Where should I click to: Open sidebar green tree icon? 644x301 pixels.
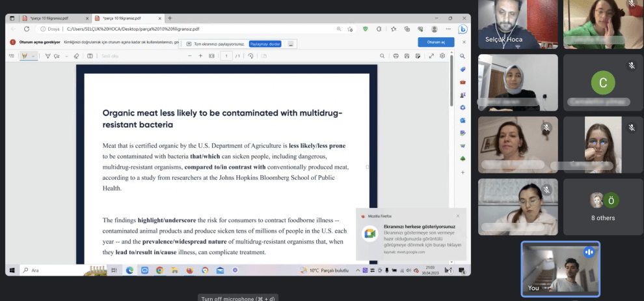tap(463, 159)
